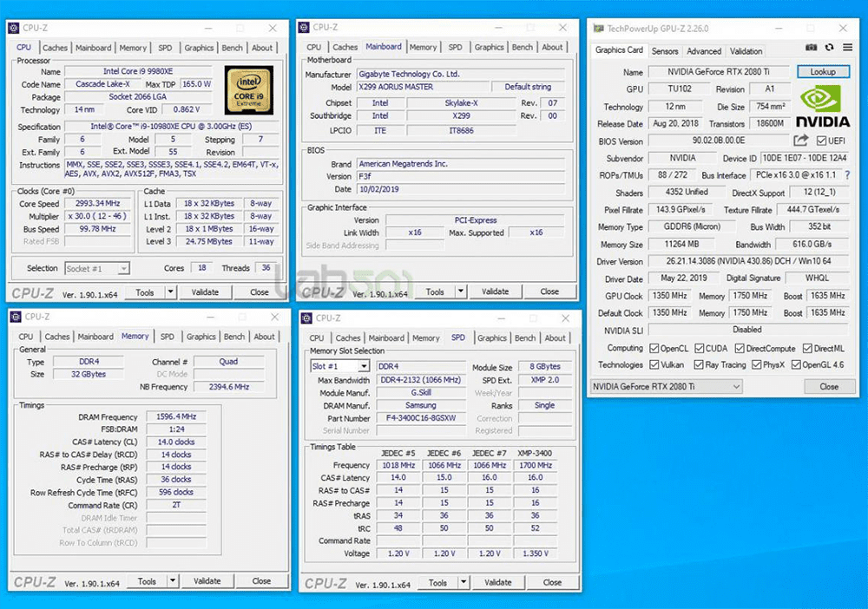This screenshot has height=609, width=868.
Task: Open the Tools dropdown arrow in the CPU window
Action: click(x=170, y=292)
